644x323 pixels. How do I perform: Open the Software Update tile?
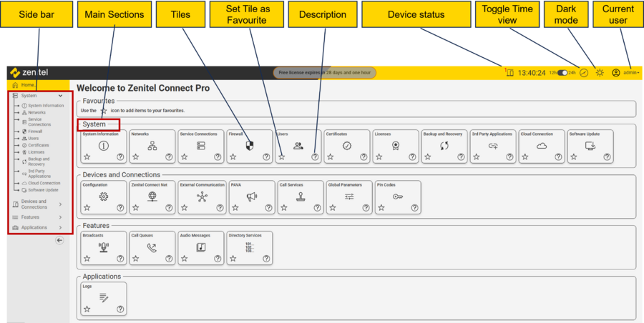coord(590,146)
